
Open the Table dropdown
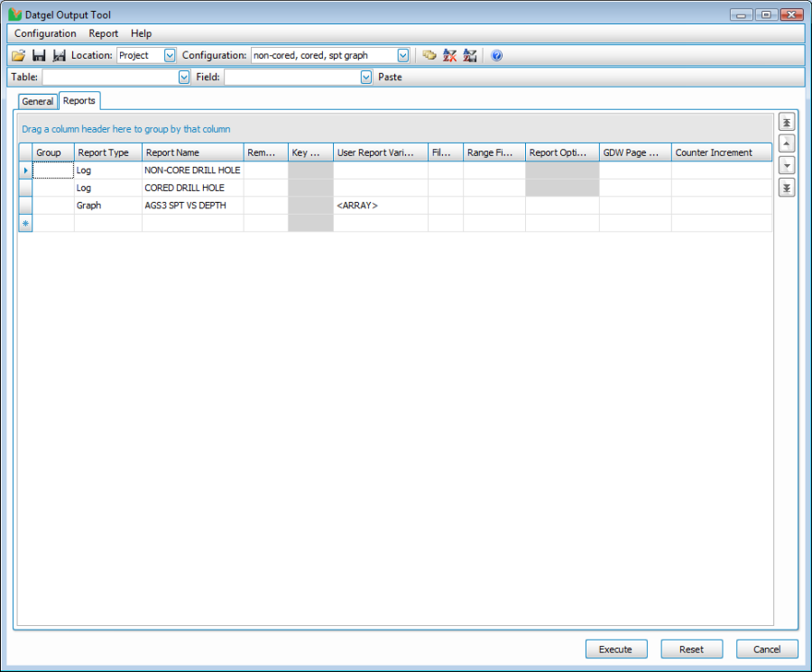(183, 78)
